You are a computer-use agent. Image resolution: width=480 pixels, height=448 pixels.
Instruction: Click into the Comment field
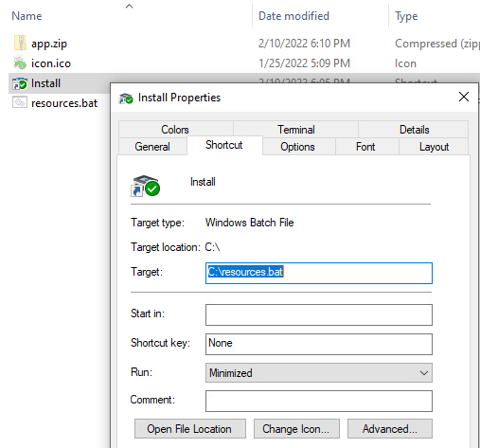click(319, 401)
